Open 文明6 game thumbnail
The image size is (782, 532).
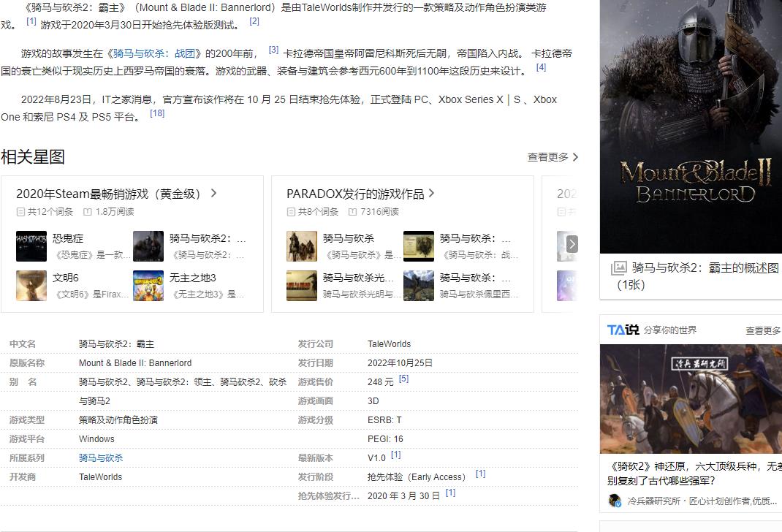point(31,286)
